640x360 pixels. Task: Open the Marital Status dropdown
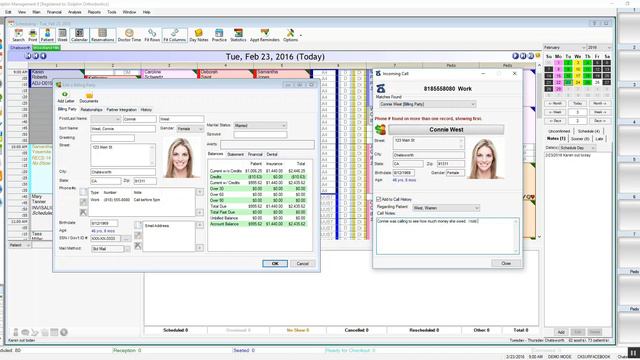[260, 125]
